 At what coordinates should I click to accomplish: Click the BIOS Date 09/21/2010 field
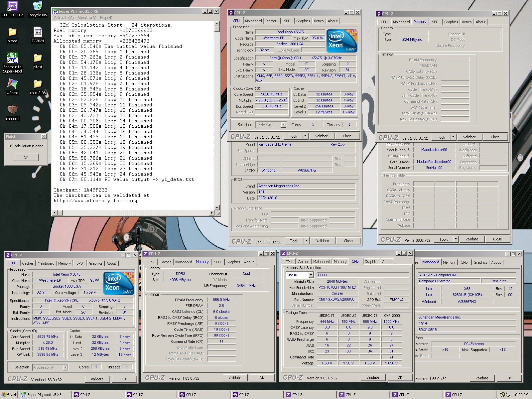tap(306, 198)
